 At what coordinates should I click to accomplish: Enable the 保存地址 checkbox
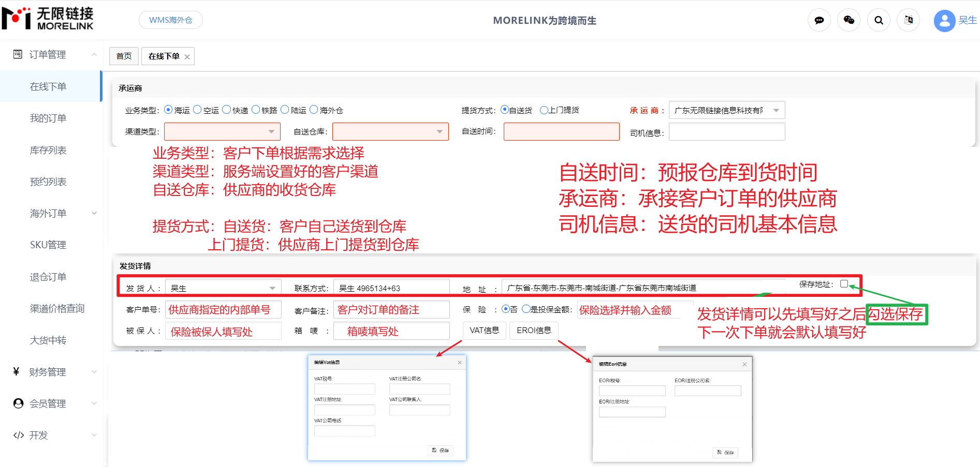coord(844,284)
